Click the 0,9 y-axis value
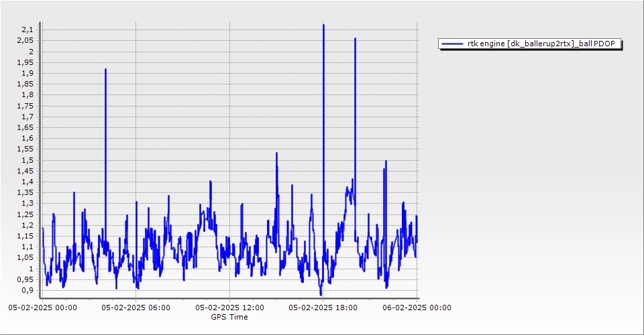Image resolution: width=644 pixels, height=335 pixels. tap(27, 290)
